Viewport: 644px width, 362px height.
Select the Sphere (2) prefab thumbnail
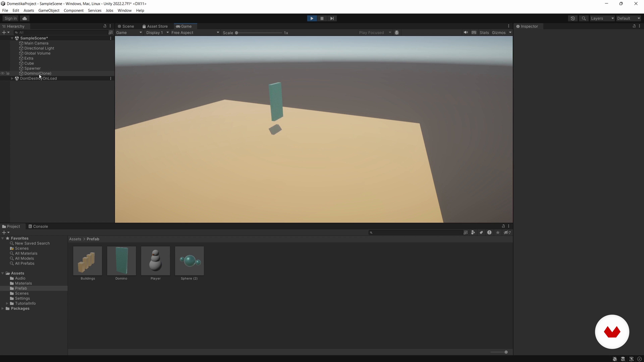(x=190, y=261)
